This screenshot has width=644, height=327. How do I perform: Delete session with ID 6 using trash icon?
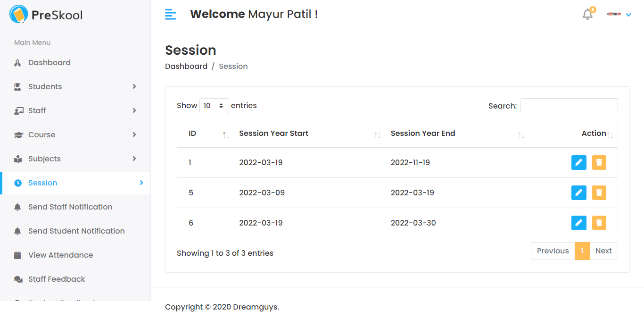[x=599, y=223]
